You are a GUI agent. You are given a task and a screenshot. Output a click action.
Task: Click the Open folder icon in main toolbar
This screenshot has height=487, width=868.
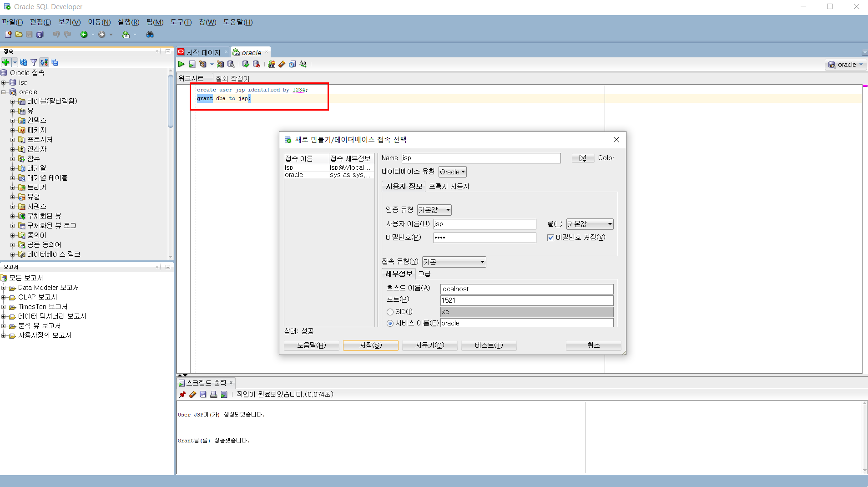pos(19,35)
